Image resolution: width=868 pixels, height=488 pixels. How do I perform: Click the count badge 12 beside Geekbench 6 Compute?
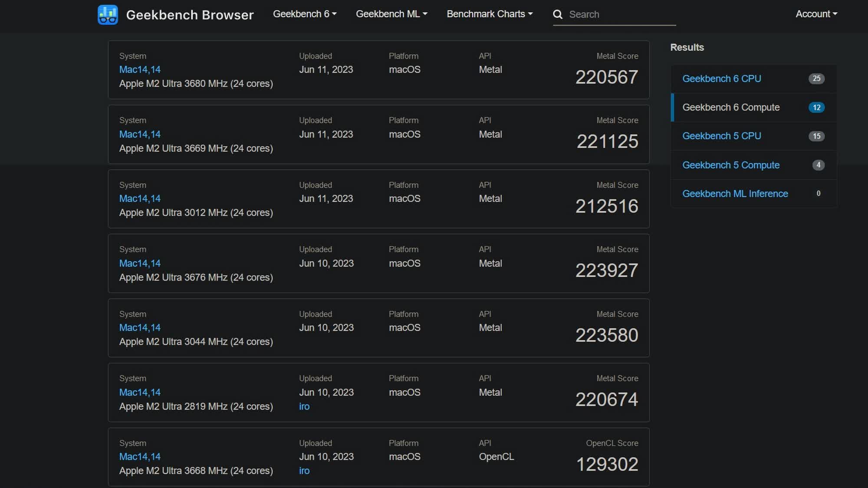(x=816, y=107)
